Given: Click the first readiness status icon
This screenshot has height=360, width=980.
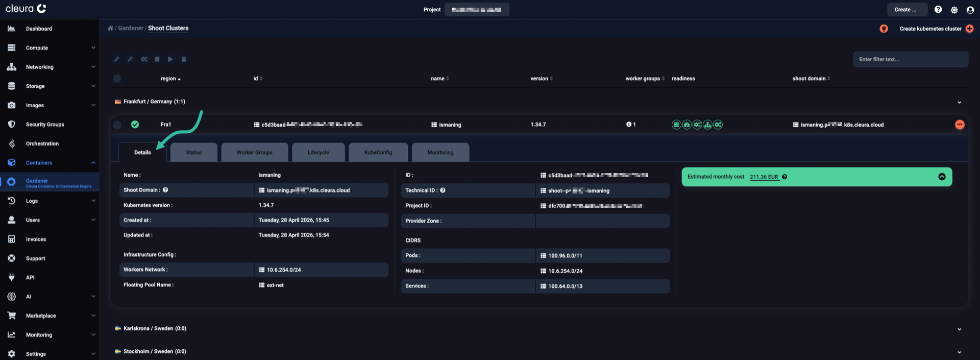Looking at the screenshot, I should (676, 125).
